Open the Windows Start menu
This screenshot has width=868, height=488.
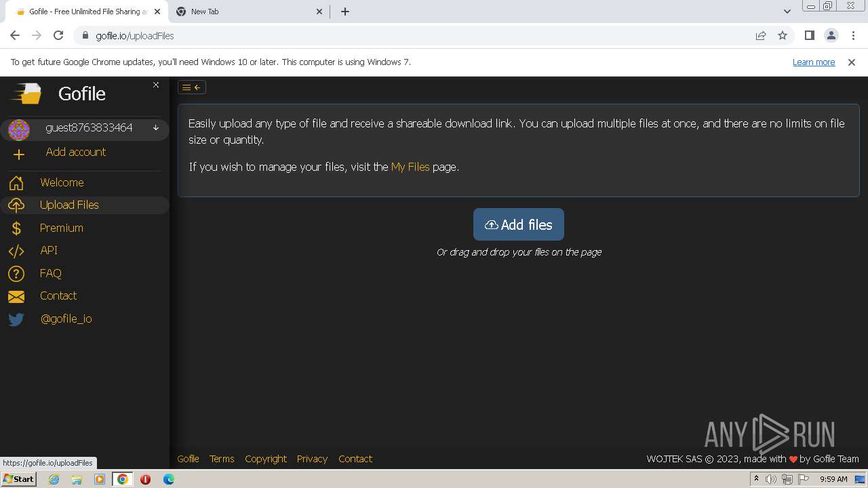click(19, 479)
